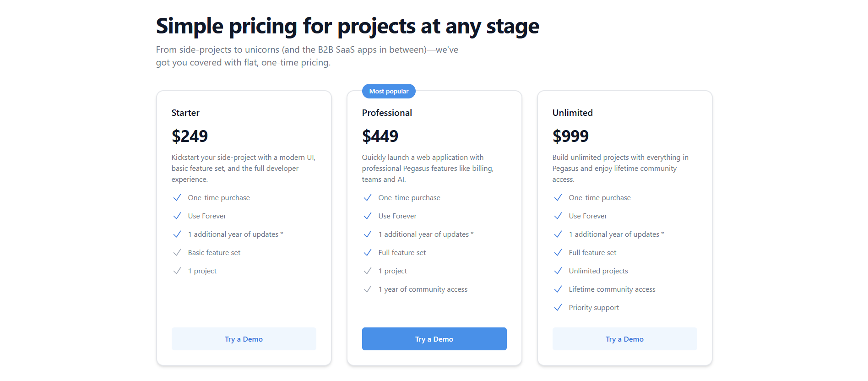Click the asterisk after Professional's year of updates

click(x=472, y=233)
